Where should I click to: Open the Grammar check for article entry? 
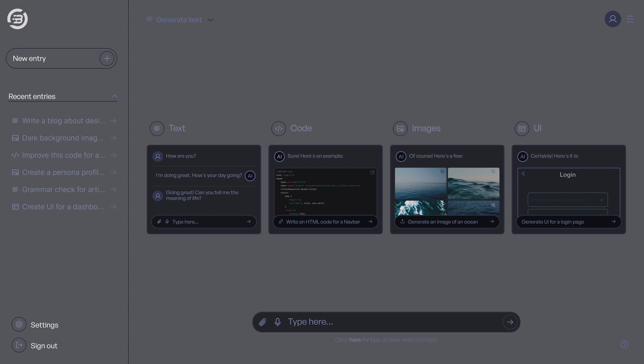coord(64,190)
